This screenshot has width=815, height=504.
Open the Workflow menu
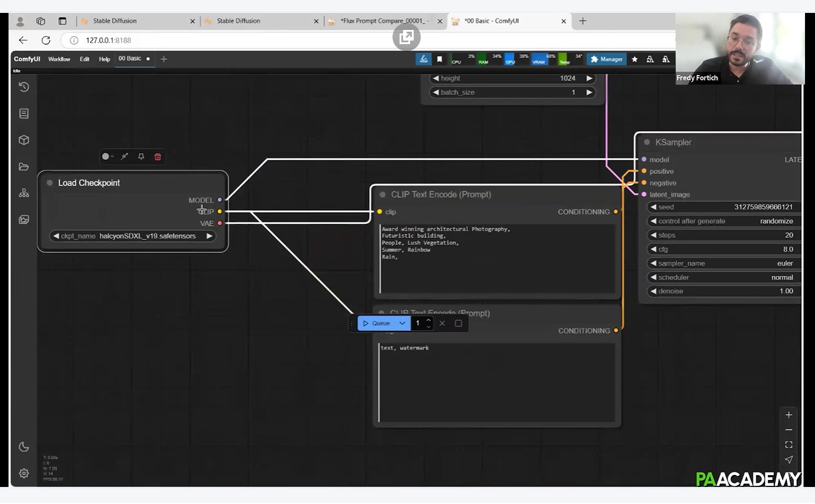click(x=59, y=59)
